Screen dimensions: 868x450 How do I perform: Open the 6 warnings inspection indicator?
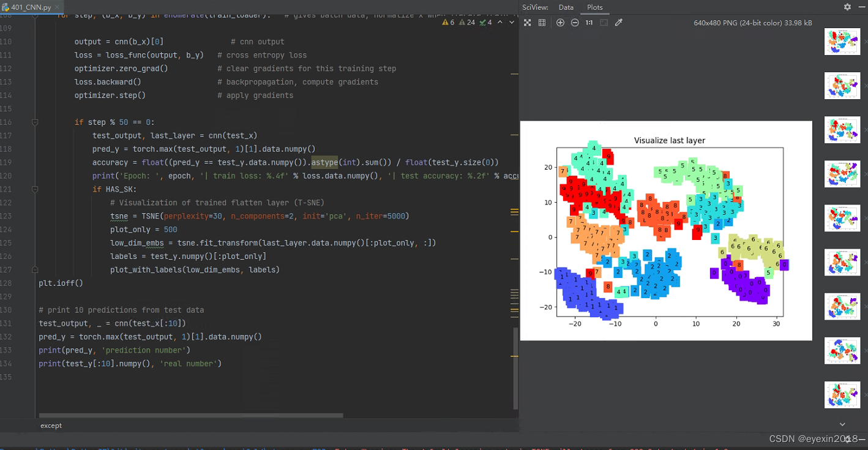pyautogui.click(x=448, y=22)
